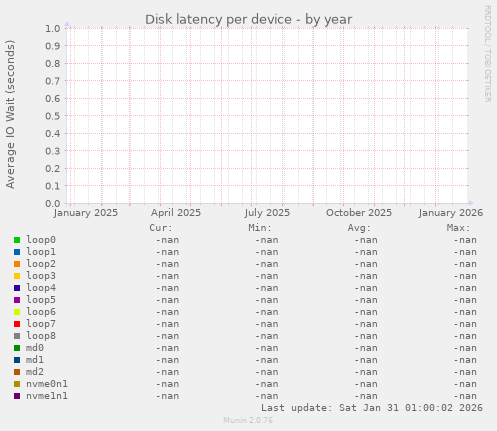Click the loop2 orange color swatch
This screenshot has height=431, width=497.
(17, 264)
